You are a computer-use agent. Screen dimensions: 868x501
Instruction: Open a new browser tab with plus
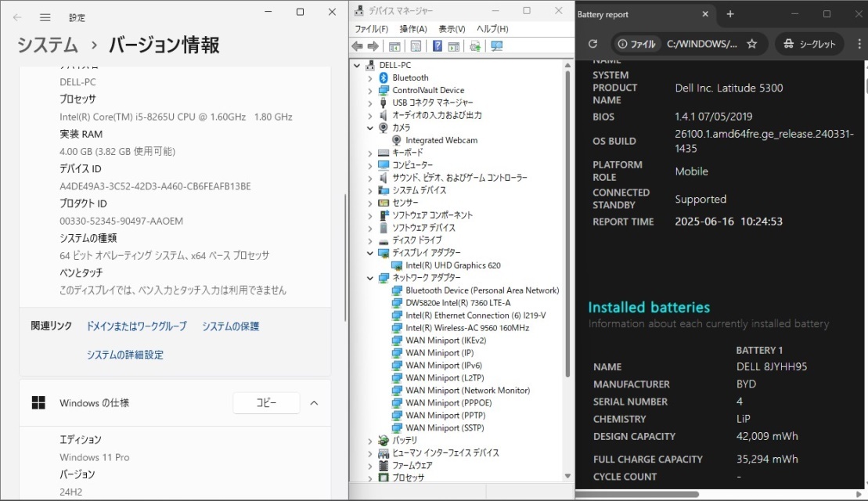[x=730, y=14]
